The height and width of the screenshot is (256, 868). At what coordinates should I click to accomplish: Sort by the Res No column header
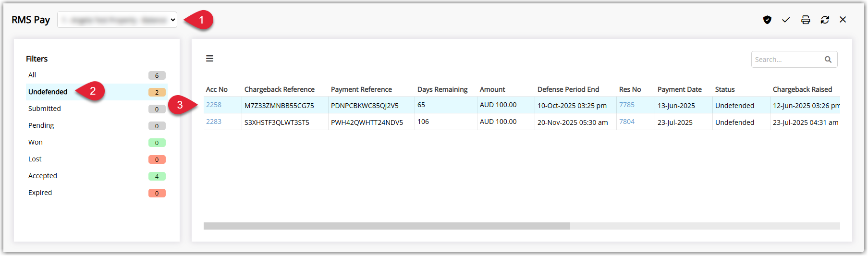(630, 89)
